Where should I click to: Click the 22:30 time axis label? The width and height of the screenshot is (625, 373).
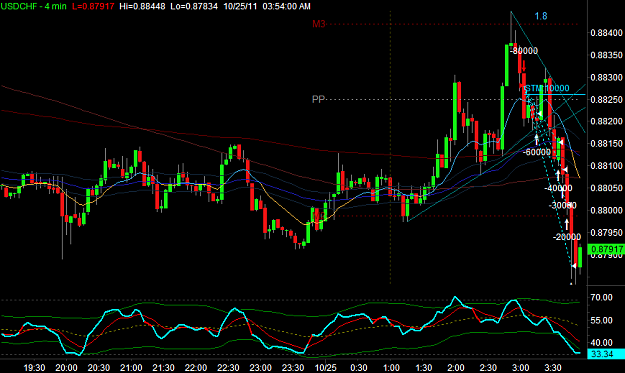pos(228,367)
